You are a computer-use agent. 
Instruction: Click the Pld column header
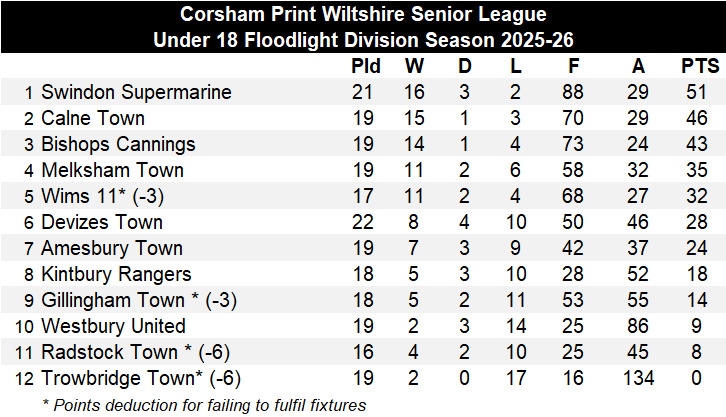pyautogui.click(x=366, y=66)
